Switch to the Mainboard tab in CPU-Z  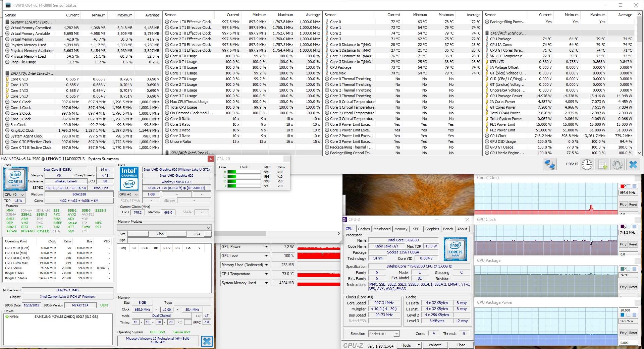pos(382,229)
